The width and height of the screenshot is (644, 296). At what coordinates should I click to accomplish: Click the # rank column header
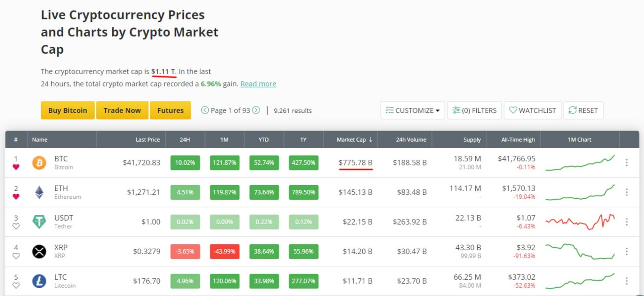click(16, 140)
